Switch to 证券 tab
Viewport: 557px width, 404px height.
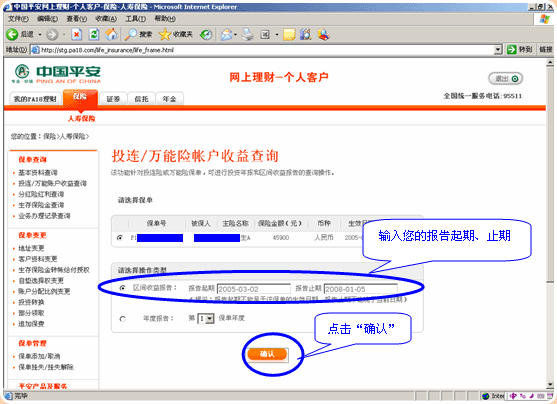coord(113,99)
